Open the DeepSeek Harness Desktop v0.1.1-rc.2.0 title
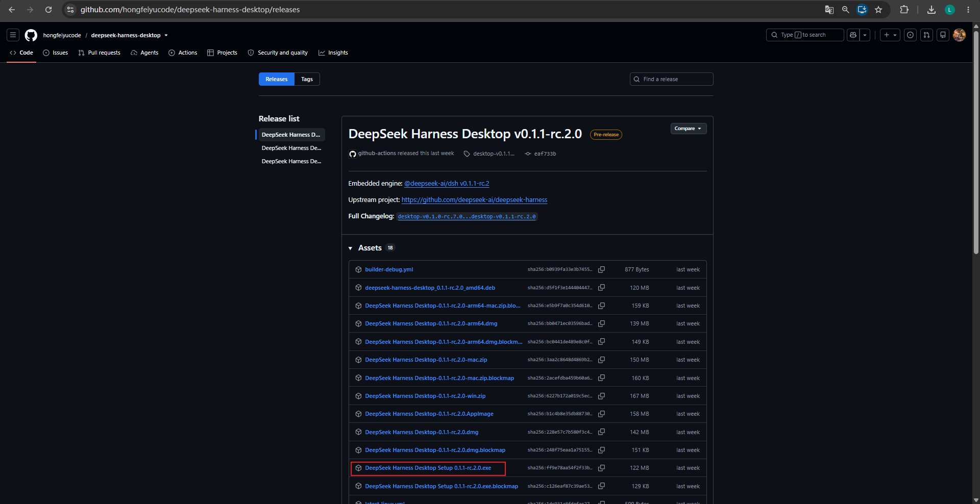 pos(465,134)
